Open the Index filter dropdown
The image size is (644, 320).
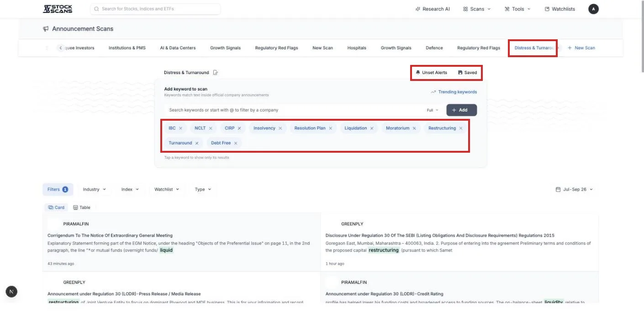(x=130, y=189)
